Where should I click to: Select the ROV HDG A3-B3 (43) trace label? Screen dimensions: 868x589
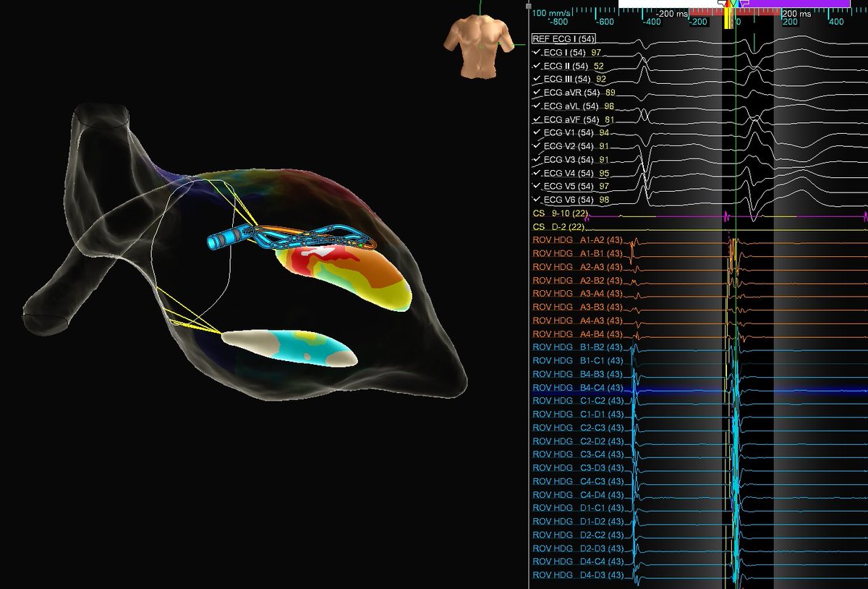(x=577, y=307)
